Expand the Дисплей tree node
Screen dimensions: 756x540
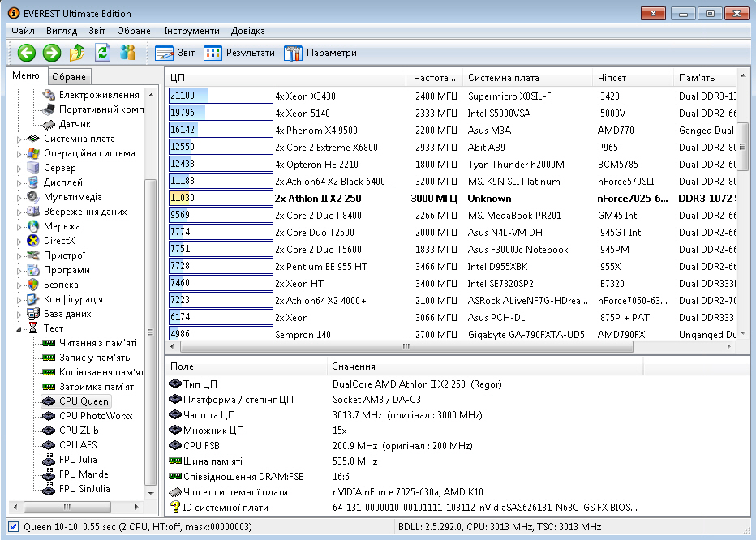pyautogui.click(x=19, y=182)
